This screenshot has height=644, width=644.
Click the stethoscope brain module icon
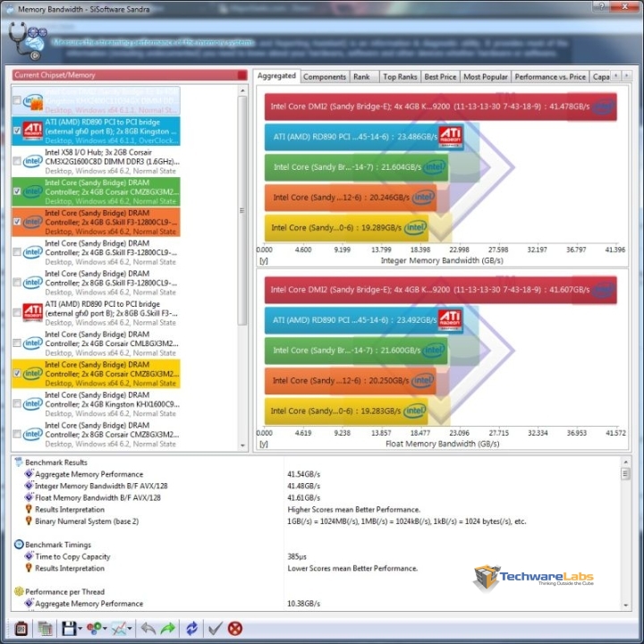click(27, 41)
